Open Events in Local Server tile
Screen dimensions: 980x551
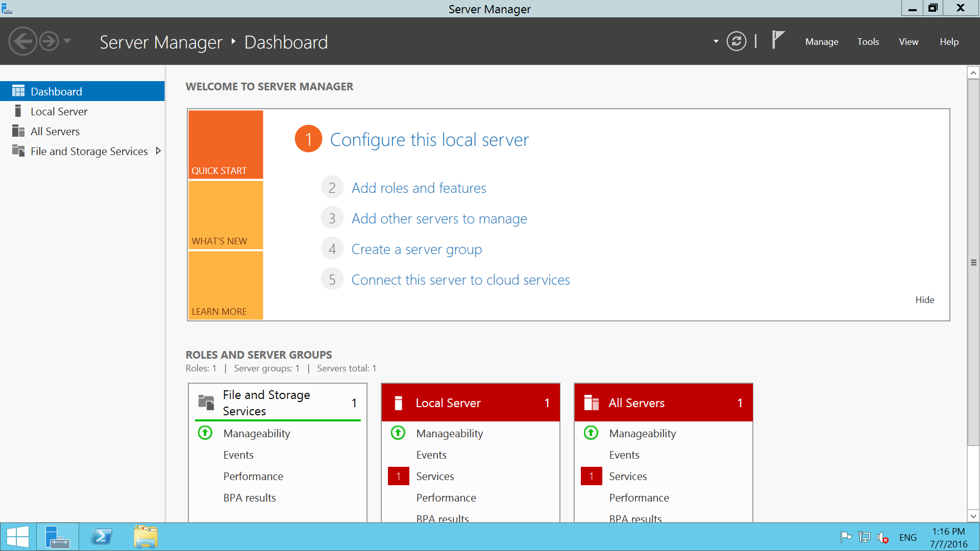[x=431, y=455]
